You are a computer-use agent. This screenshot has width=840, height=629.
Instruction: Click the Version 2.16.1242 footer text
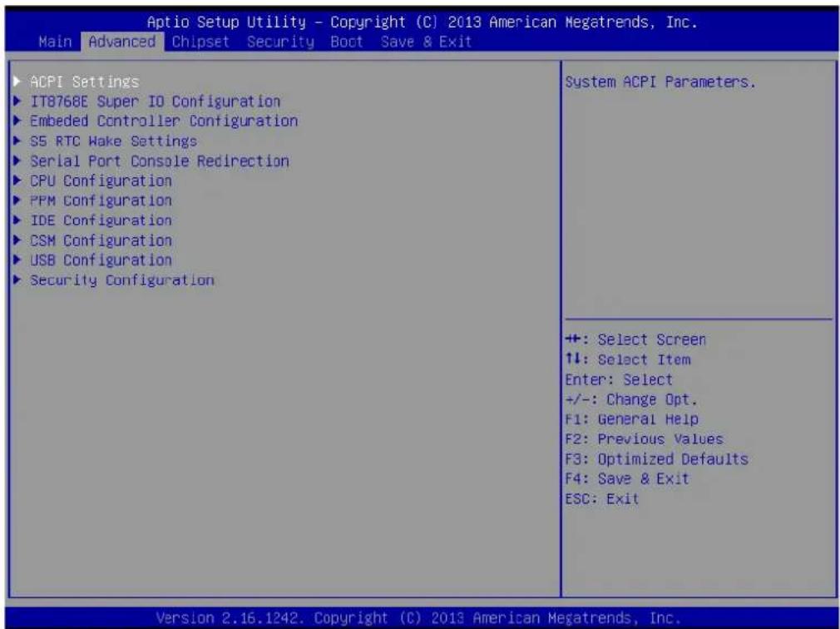coord(418,618)
